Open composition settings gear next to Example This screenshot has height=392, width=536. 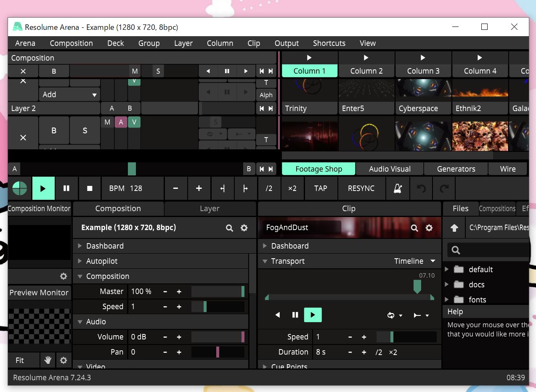[244, 228]
